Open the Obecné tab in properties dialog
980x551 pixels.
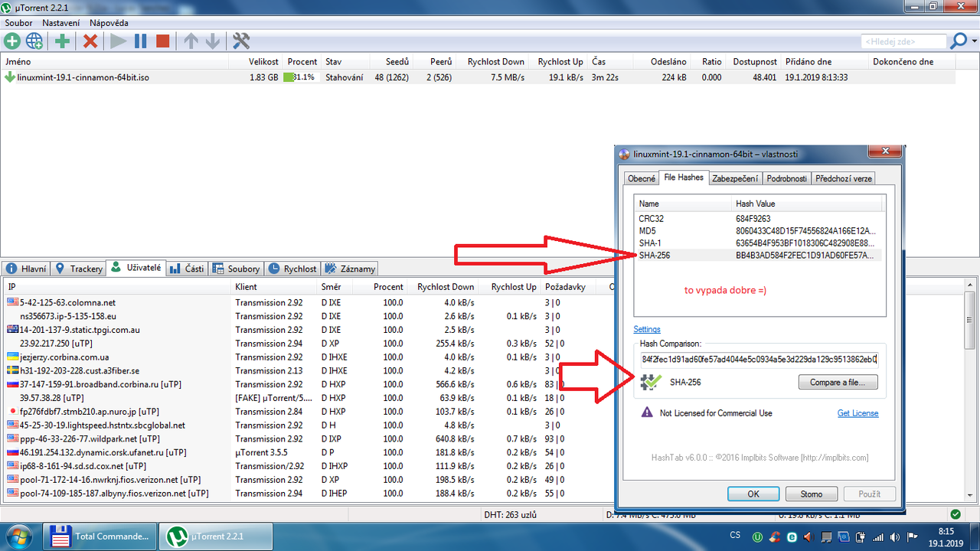642,178
